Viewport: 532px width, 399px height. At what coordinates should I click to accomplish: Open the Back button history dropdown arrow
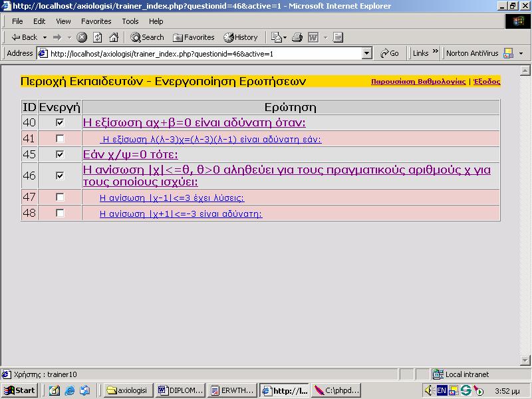click(45, 37)
